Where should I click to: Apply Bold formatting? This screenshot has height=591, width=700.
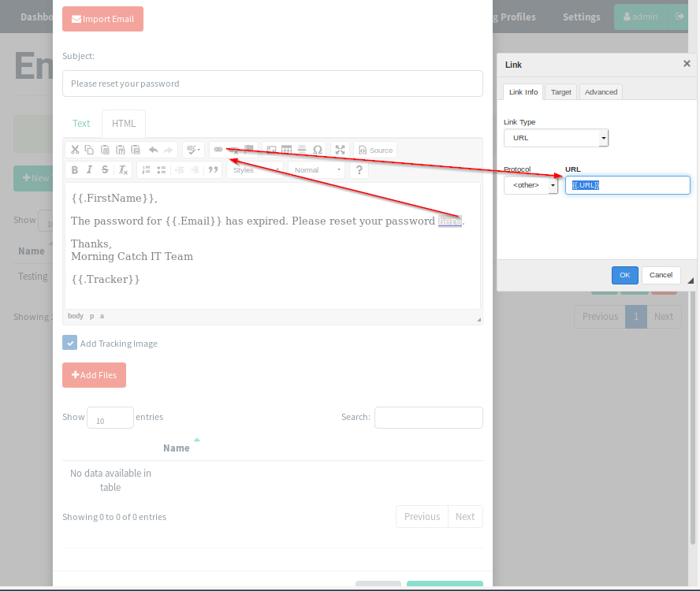click(x=75, y=170)
